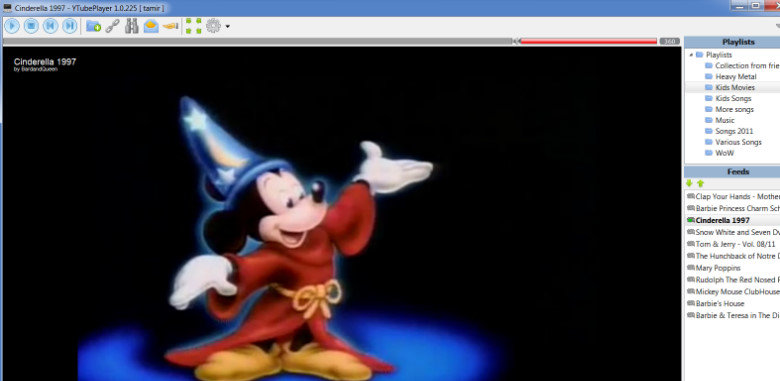Viewport: 780px width, 381px height.
Task: Open the dropdown arrow beside the gear
Action: (227, 26)
